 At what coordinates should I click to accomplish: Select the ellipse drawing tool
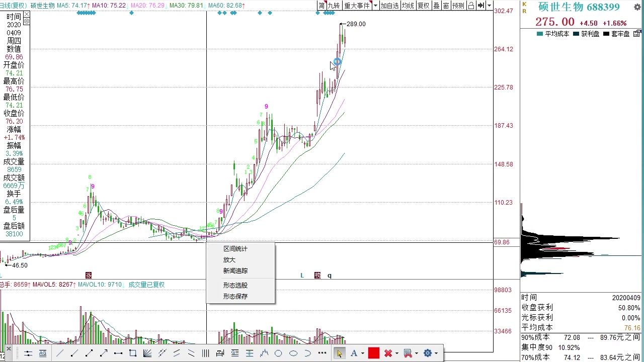pyautogui.click(x=293, y=353)
